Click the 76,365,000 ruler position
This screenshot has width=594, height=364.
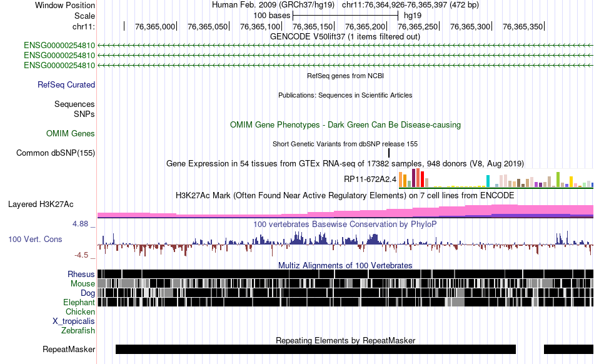(155, 26)
